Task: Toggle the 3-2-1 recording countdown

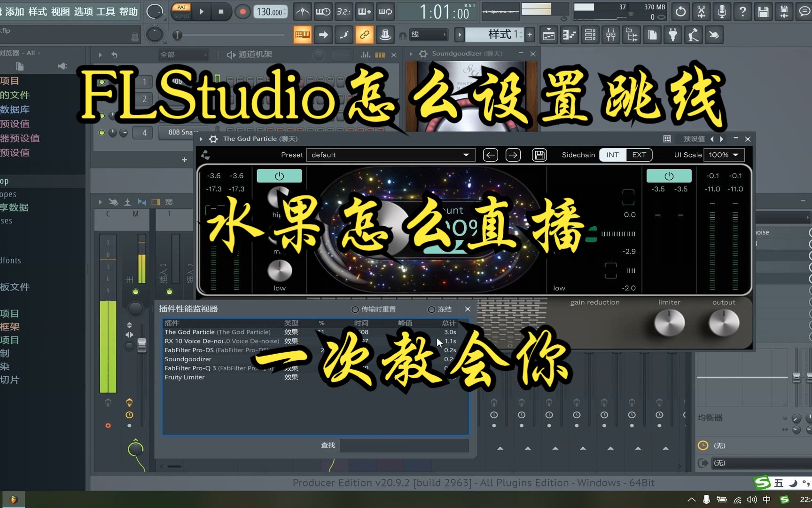Action: pos(344,12)
